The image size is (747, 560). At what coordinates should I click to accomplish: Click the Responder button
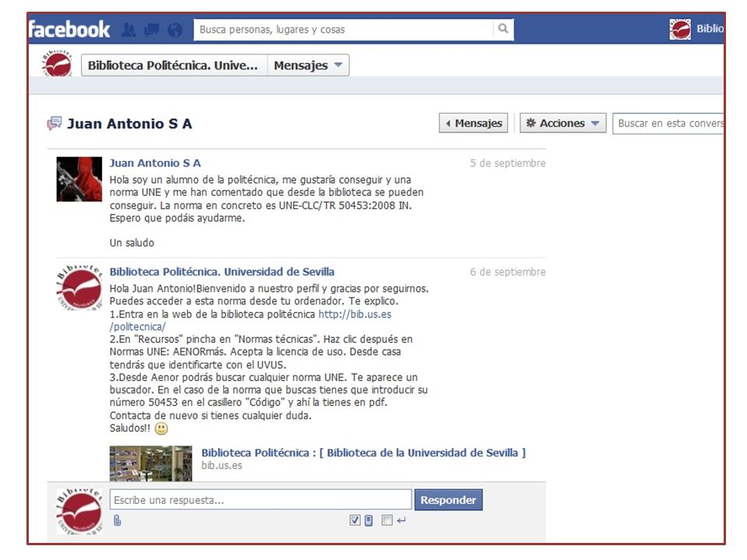click(448, 500)
